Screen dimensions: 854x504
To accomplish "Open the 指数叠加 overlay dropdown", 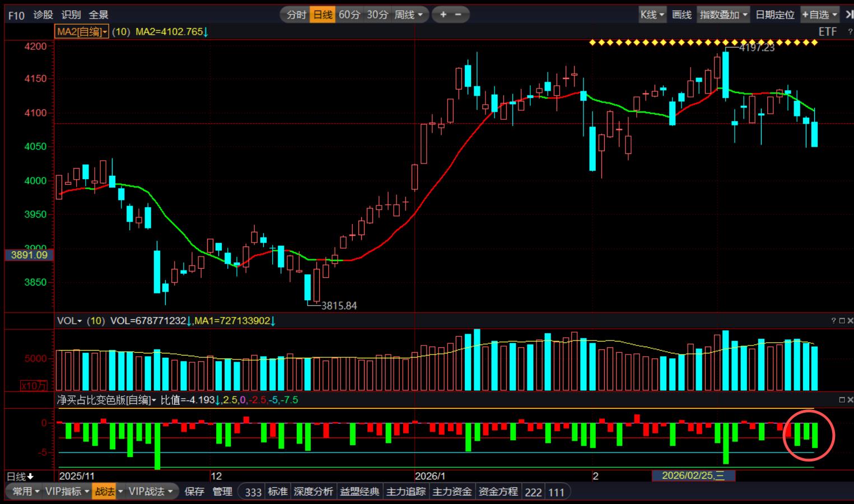I will pos(724,15).
